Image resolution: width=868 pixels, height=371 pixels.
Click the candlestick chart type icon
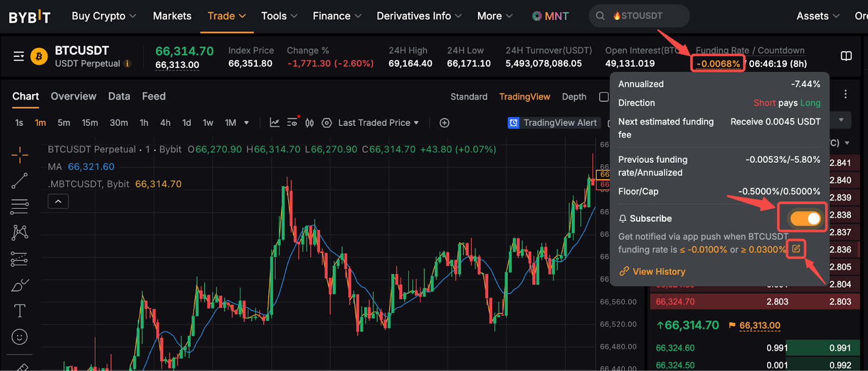pyautogui.click(x=309, y=123)
